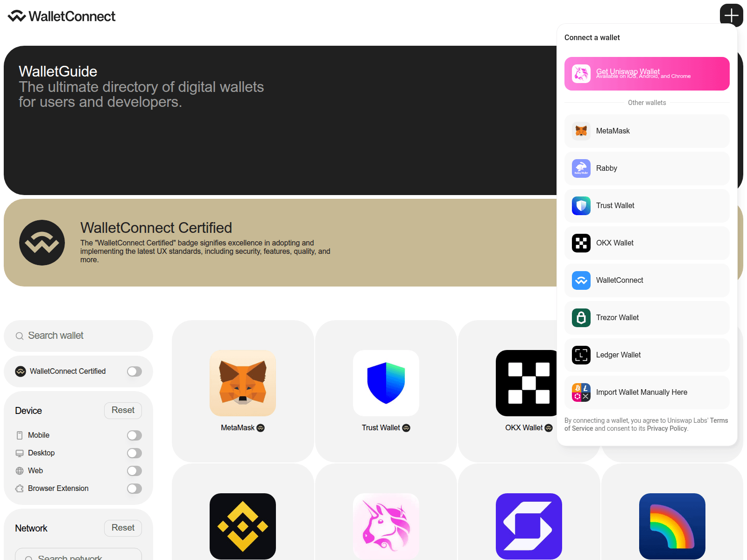Select WalletConnect option in wallet list
The width and height of the screenshot is (747, 560).
647,280
